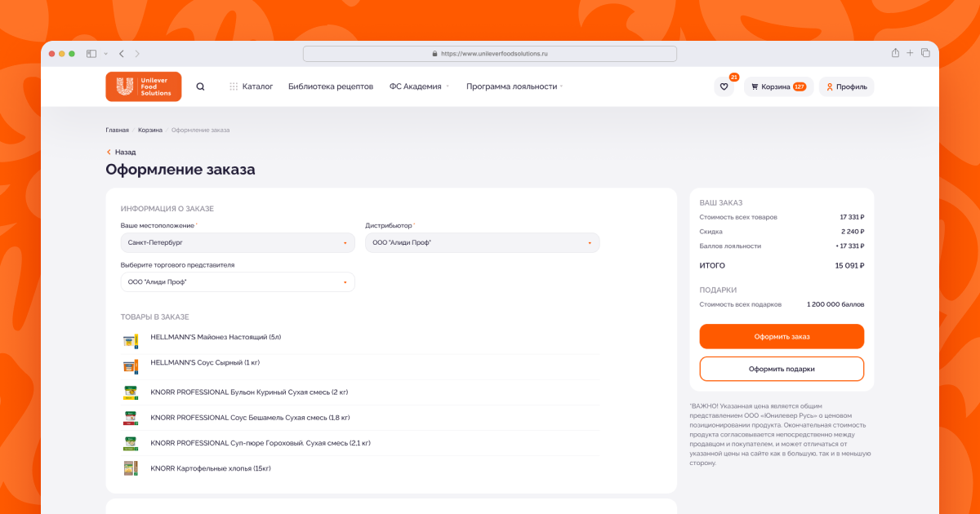This screenshot has height=514, width=980.
Task: Go to Корзина in the breadcrumbs
Action: pyautogui.click(x=150, y=130)
